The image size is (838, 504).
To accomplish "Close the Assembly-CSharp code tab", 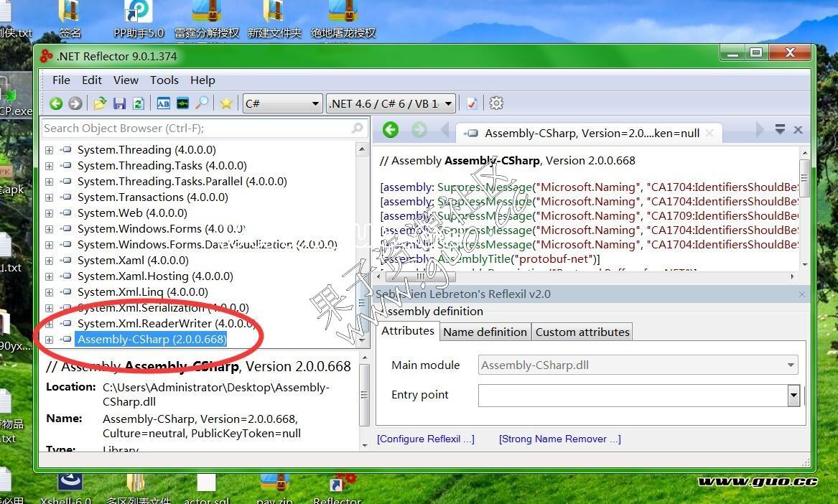I will click(710, 133).
